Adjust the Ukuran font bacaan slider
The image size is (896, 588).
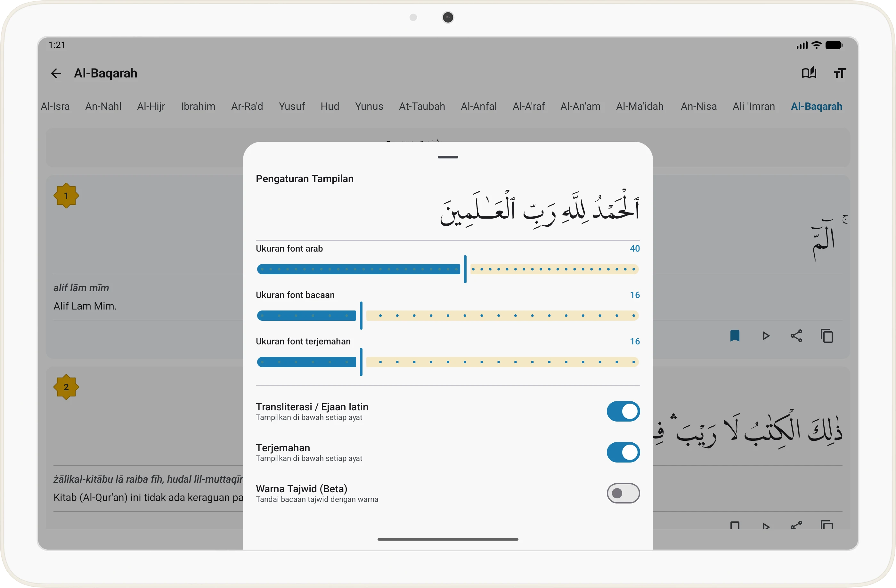tap(448, 316)
